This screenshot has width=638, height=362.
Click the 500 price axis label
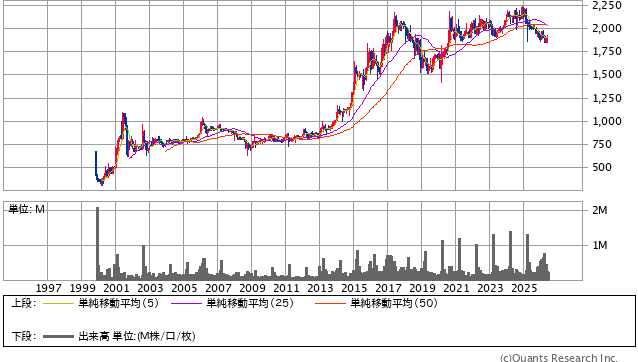click(602, 167)
